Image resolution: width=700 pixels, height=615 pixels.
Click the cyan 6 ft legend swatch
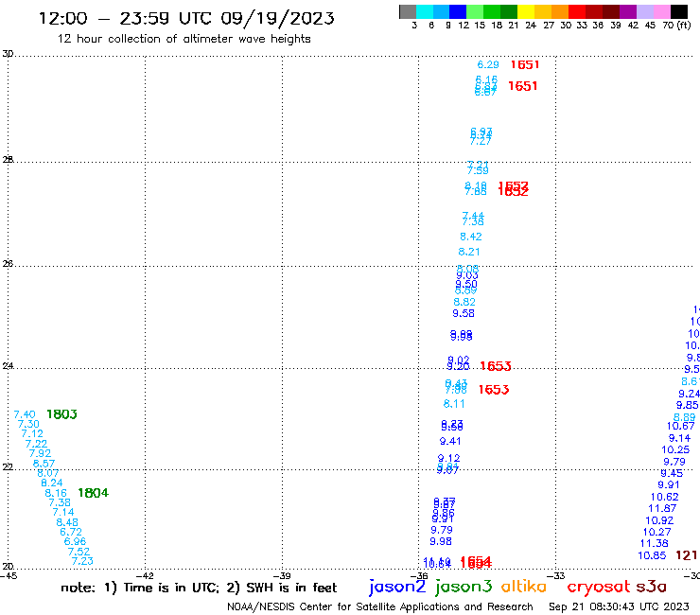pos(424,11)
